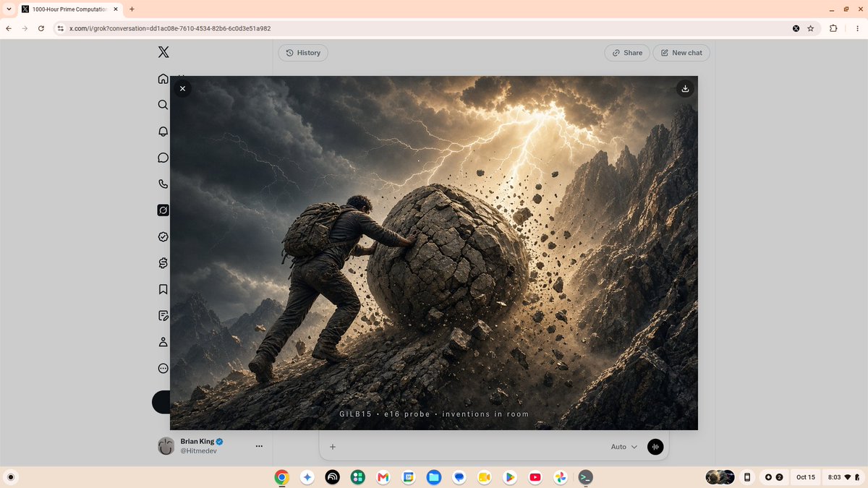Open the tab search chevron
868x488 pixels.
tap(7, 9)
